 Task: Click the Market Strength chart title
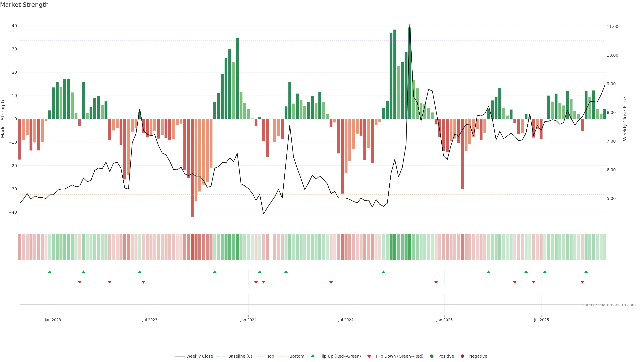click(24, 5)
